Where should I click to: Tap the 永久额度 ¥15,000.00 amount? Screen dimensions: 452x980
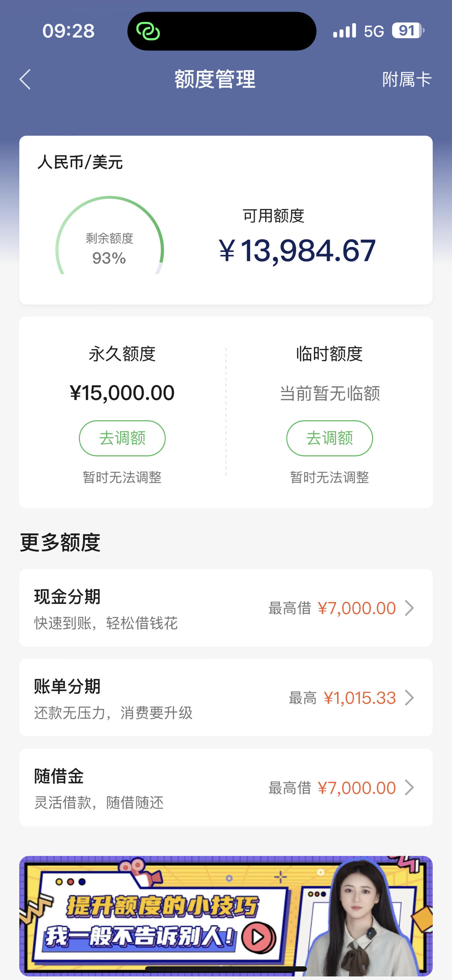tap(122, 392)
